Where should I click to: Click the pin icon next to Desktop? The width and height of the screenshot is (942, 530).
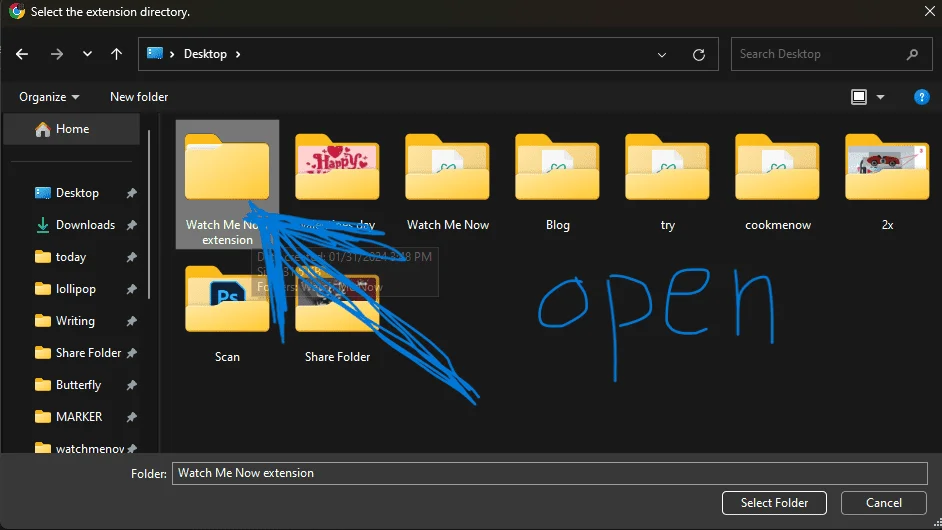pos(132,193)
